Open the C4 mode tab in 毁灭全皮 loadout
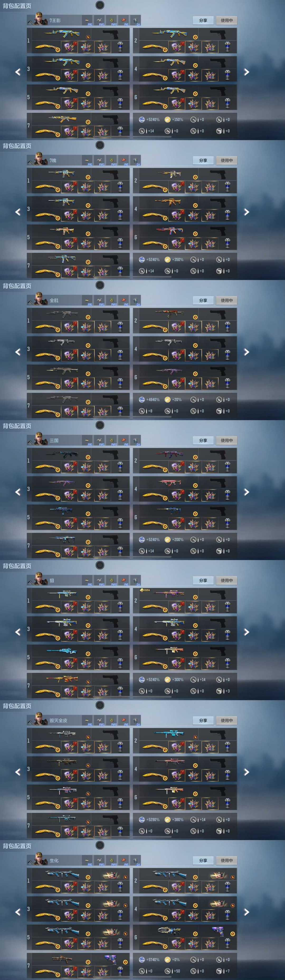 tap(136, 721)
